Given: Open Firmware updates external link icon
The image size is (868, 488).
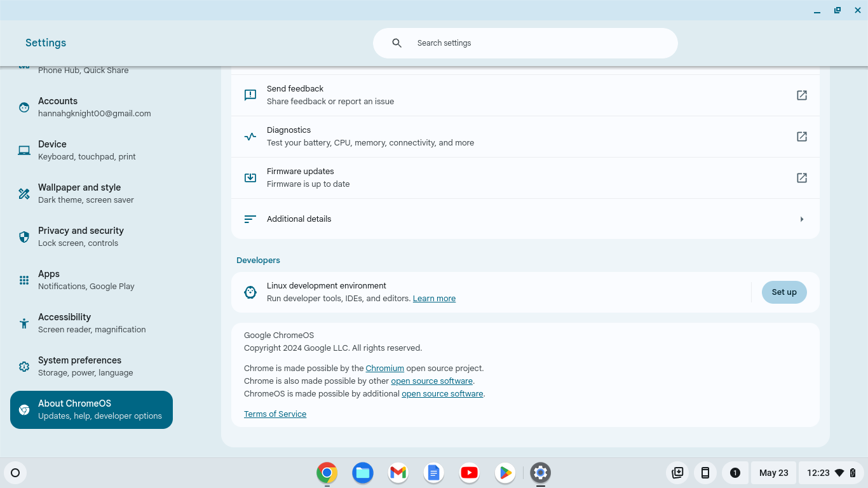Looking at the screenshot, I should 802,178.
